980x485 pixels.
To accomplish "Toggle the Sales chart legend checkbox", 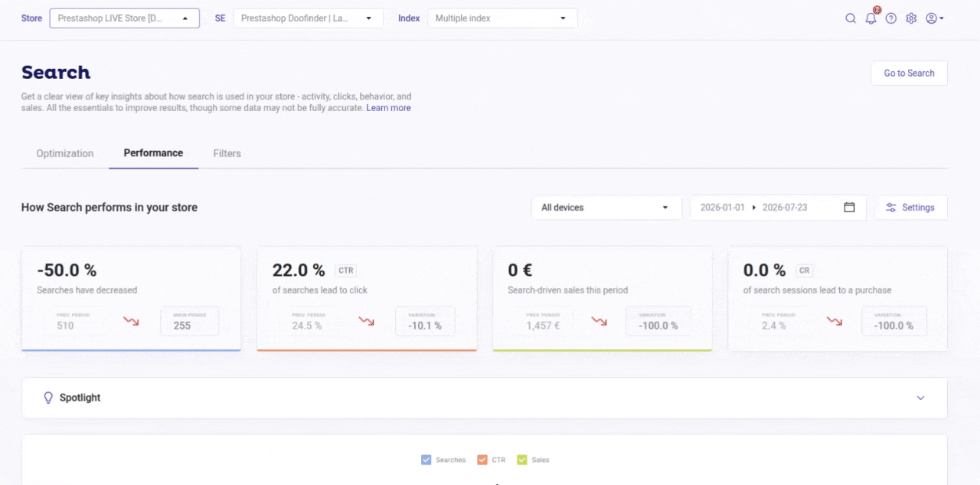I will pos(522,460).
